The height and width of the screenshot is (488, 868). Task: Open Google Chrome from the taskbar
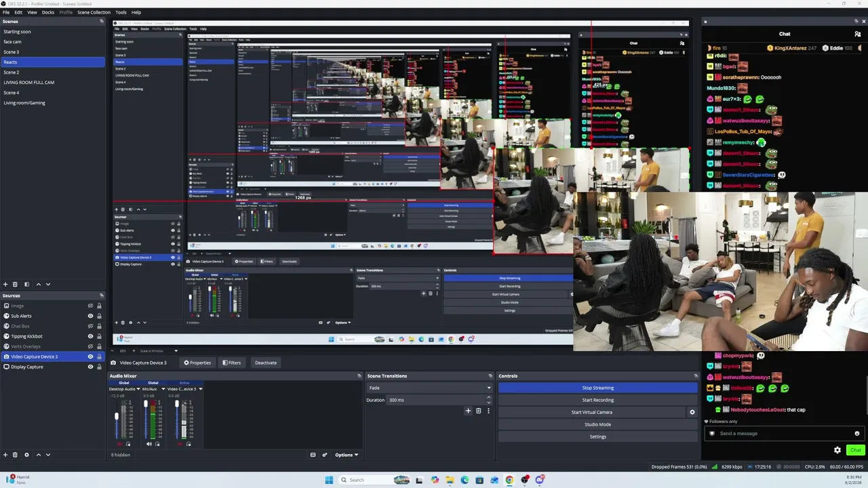pos(509,480)
